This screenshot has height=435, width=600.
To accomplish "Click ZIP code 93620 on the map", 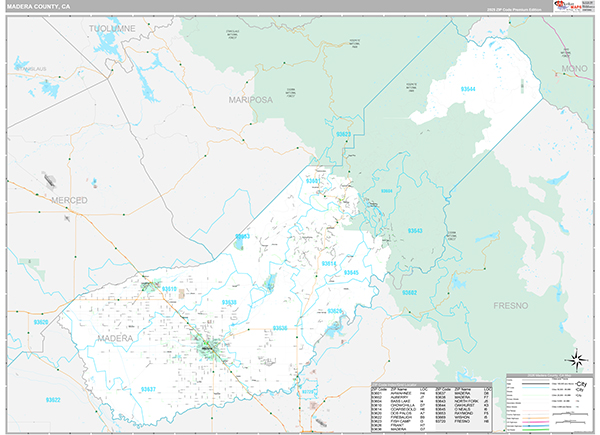I will coord(41,322).
